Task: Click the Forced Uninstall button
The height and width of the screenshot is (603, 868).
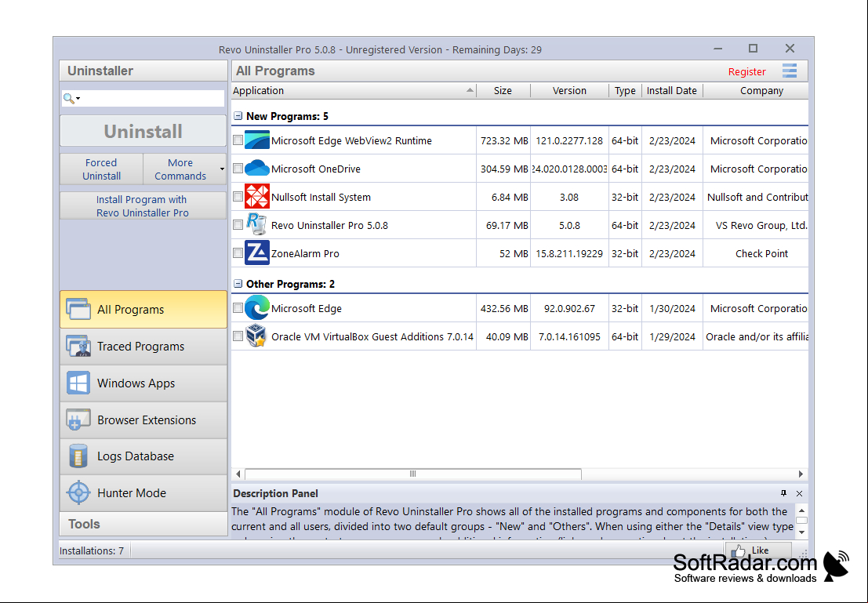Action: (x=101, y=169)
